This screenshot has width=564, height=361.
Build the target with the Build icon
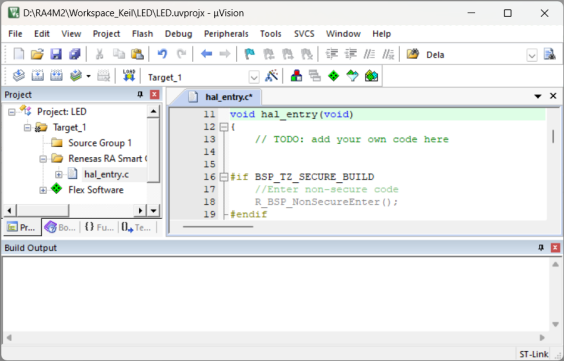(x=37, y=76)
